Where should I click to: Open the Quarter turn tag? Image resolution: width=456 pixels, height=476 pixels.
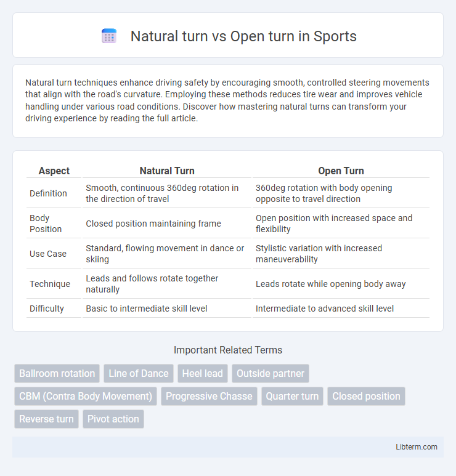(x=292, y=396)
